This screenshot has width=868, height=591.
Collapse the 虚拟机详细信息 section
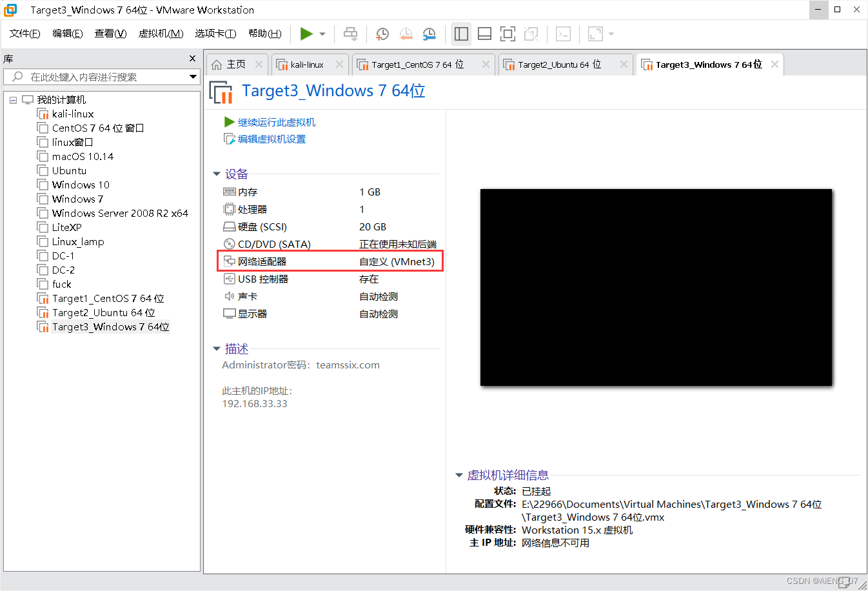pos(459,476)
